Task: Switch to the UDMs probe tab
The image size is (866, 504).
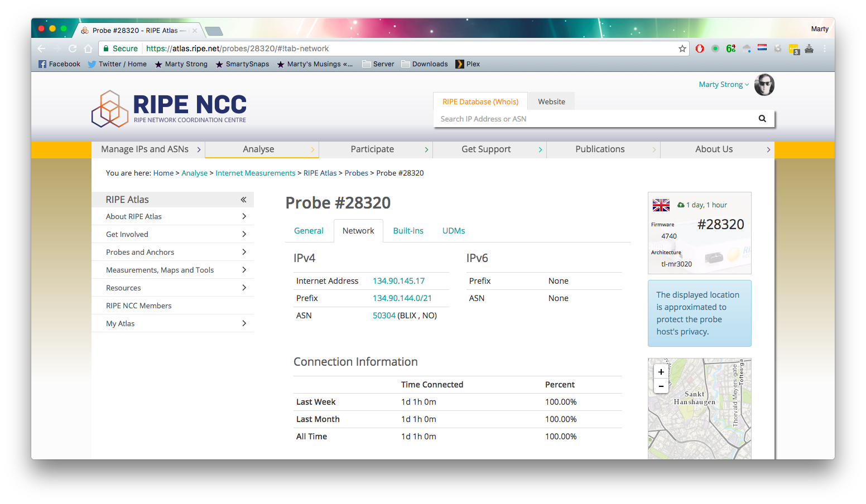Action: tap(454, 231)
